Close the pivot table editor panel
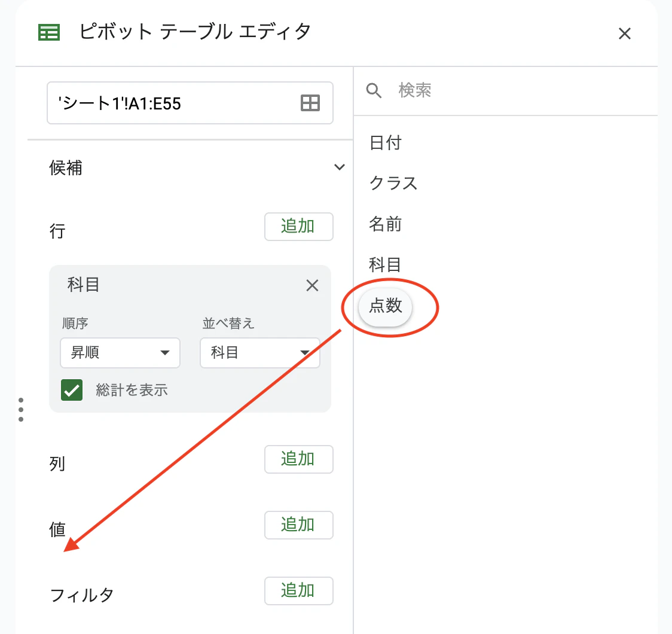 (x=625, y=33)
